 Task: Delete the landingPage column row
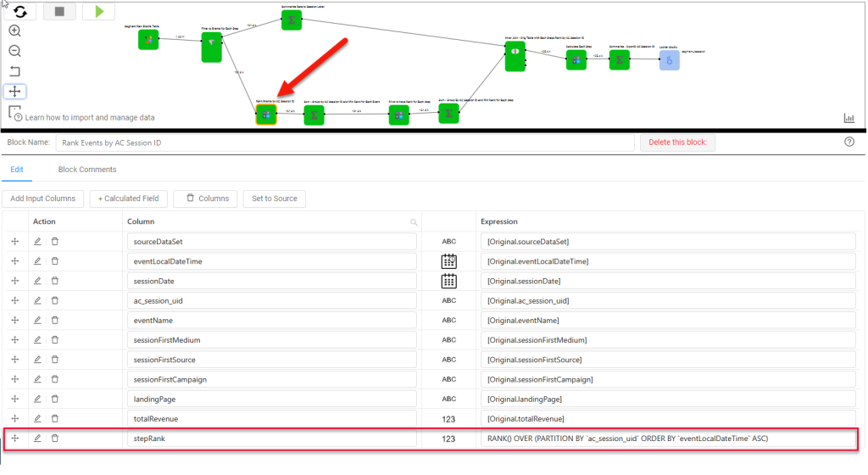coord(55,399)
